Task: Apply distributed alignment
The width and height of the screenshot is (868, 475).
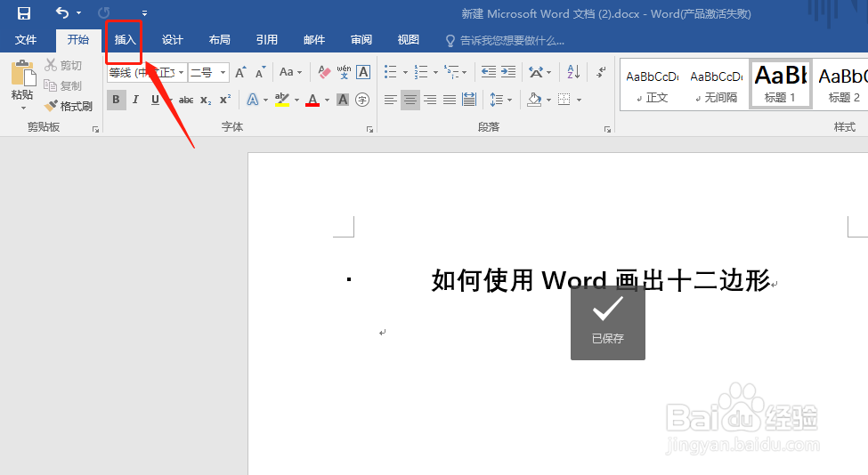Action: [469, 100]
